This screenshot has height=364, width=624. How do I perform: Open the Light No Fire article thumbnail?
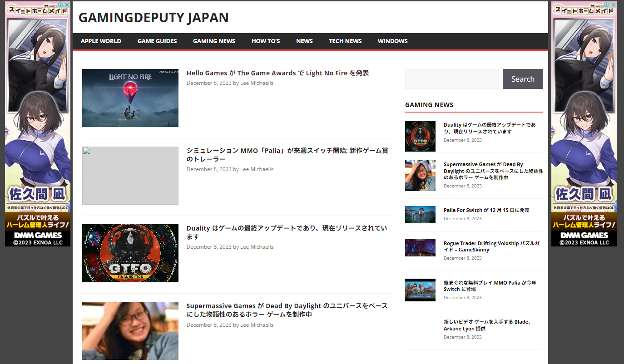[130, 98]
